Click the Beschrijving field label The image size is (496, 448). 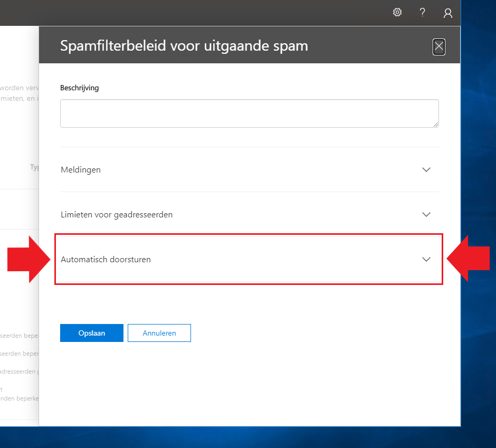79,88
